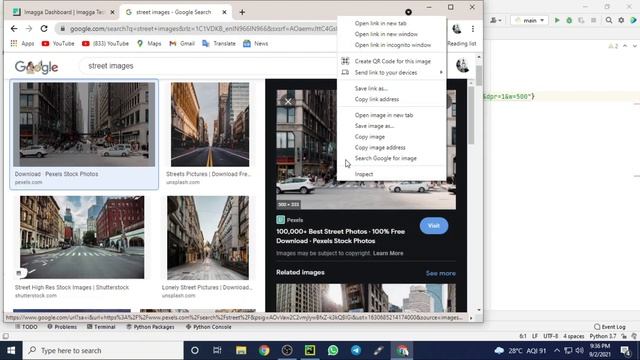Open the Gmail bookmark
The height and width of the screenshot is (360, 640).
pyautogui.click(x=182, y=43)
